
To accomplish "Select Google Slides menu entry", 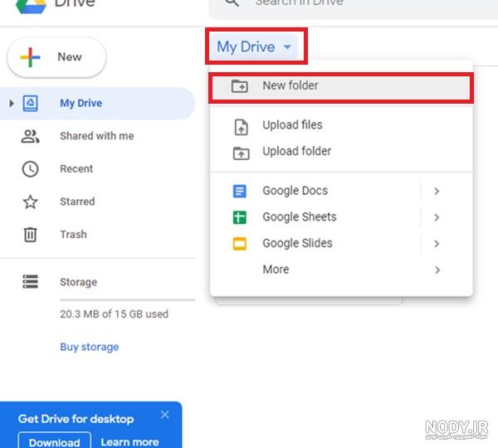I will pos(341,244).
